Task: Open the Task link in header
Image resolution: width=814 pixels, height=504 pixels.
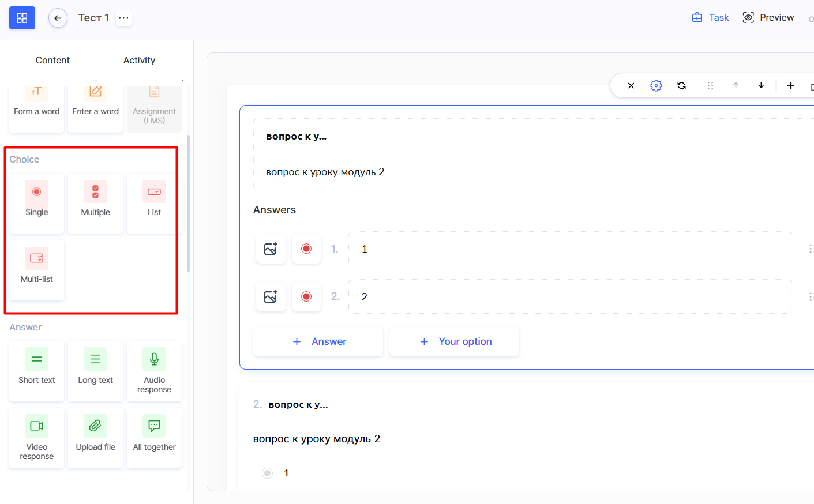Action: coord(711,18)
